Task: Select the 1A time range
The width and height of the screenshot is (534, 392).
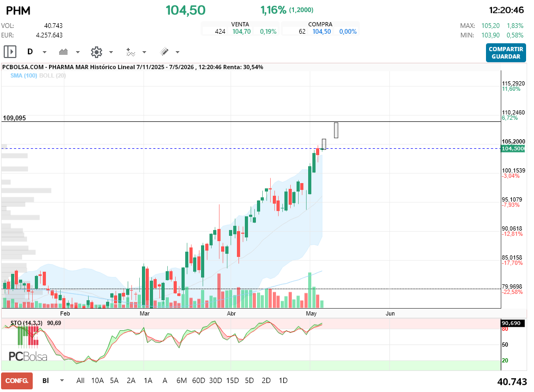Action: (148, 380)
